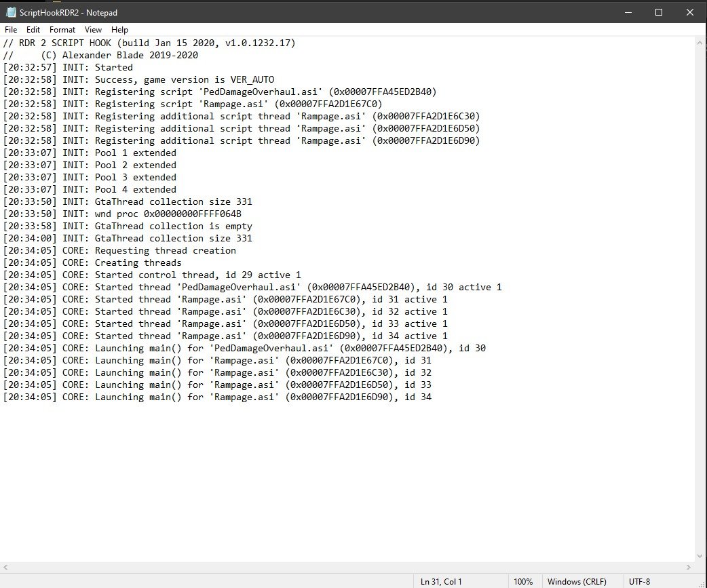
Task: Click the UTF-8 encoding indicator
Action: 640,581
